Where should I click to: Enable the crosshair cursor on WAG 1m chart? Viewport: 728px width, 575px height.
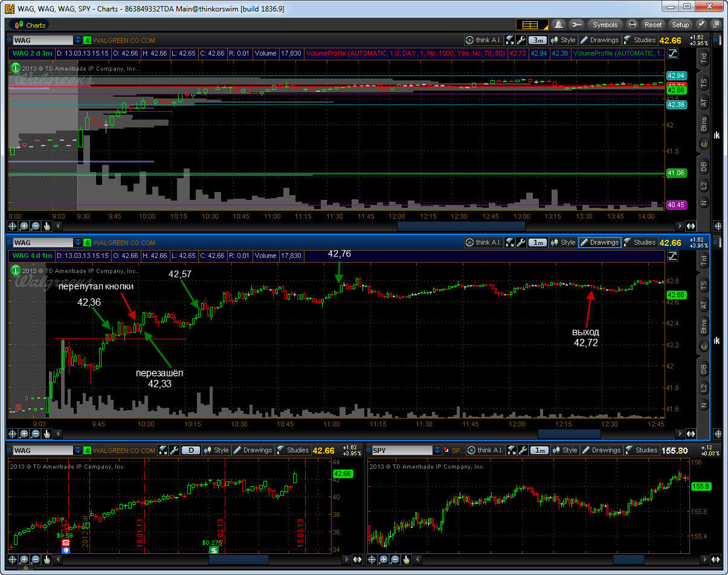[13, 434]
